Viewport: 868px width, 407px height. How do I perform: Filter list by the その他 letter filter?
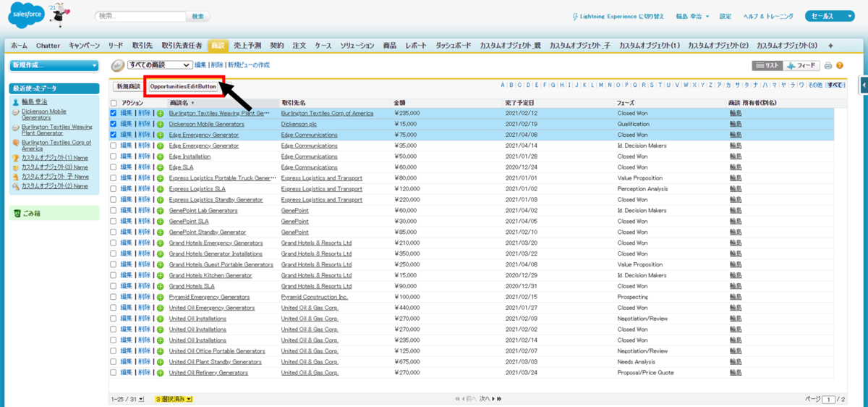tap(815, 85)
